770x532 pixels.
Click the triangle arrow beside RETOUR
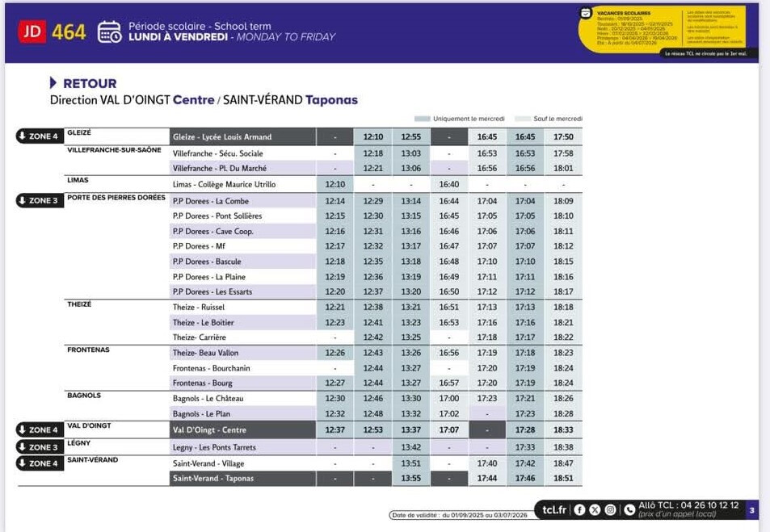(x=53, y=83)
